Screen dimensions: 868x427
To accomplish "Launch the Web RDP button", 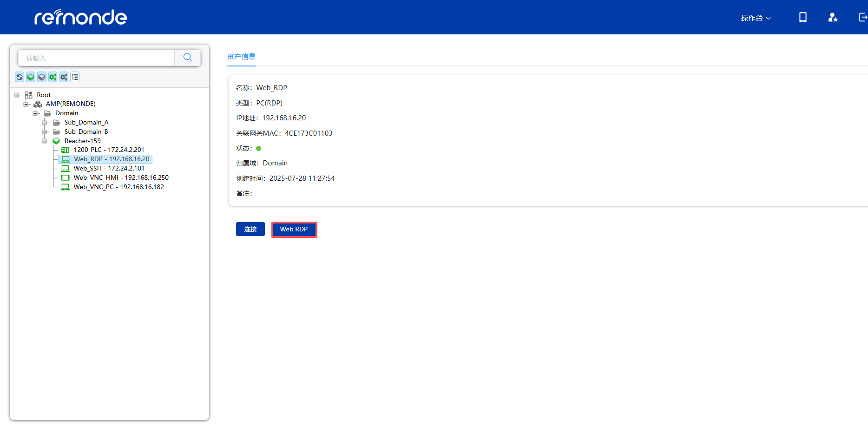I will (x=294, y=230).
